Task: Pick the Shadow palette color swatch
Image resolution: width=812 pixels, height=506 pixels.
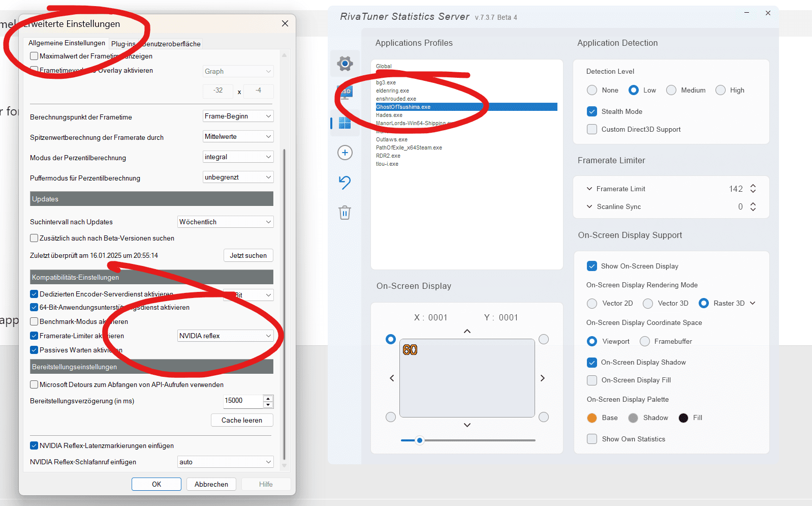Action: (x=633, y=418)
